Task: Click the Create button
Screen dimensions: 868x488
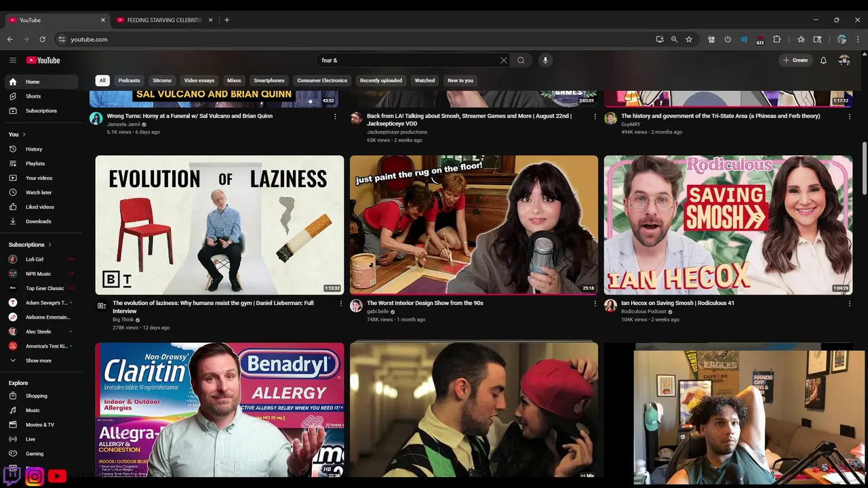Action: pyautogui.click(x=795, y=60)
